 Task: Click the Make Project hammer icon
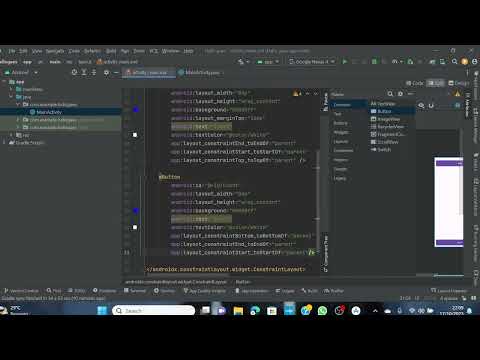coord(241,62)
